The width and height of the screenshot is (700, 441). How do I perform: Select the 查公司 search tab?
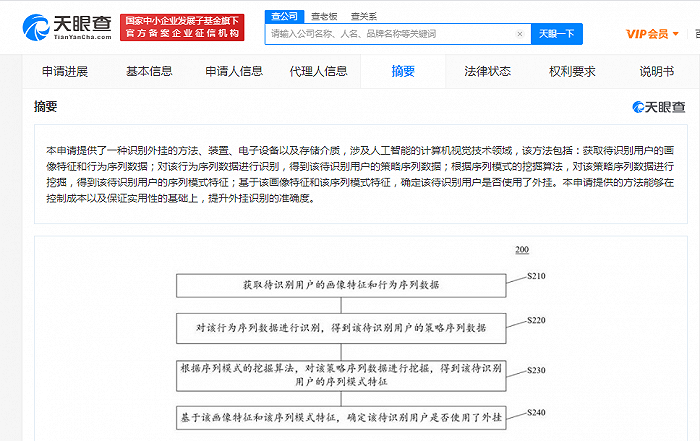(284, 17)
